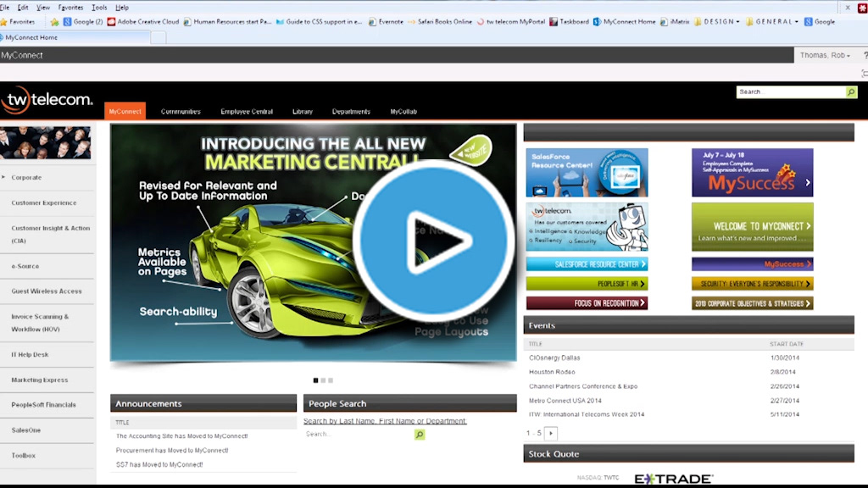Click 2013 Corporate Objectives & Strategies button
This screenshot has width=868, height=488.
click(753, 303)
